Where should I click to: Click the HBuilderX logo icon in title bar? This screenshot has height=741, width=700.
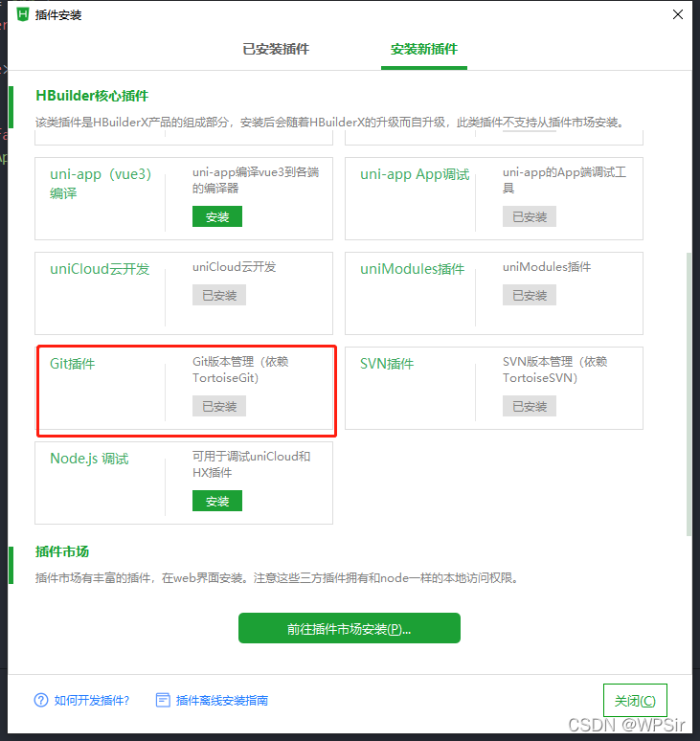tap(23, 14)
